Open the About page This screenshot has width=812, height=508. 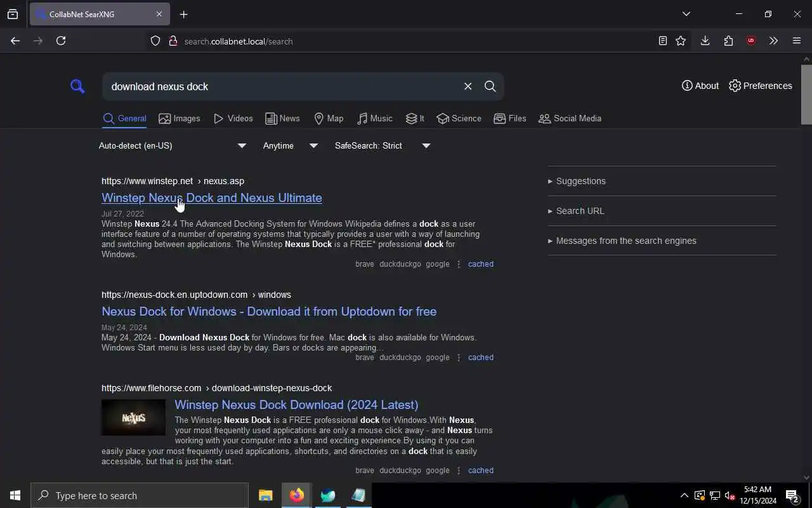[x=700, y=86]
